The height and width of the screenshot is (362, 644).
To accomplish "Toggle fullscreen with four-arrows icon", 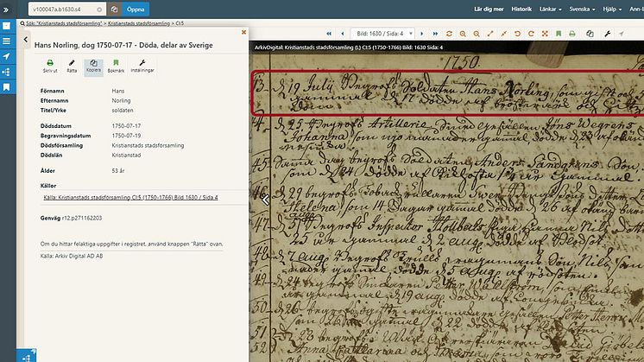I will click(x=545, y=34).
